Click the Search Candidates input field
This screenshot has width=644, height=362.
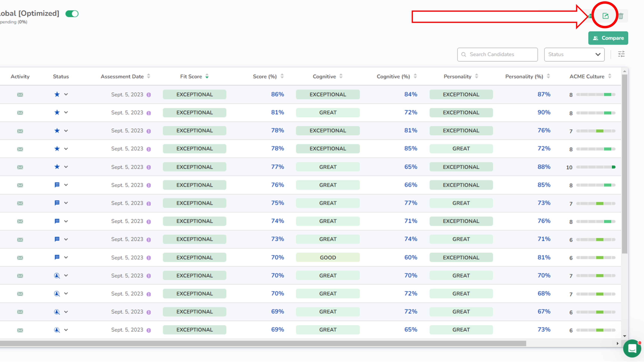click(498, 54)
